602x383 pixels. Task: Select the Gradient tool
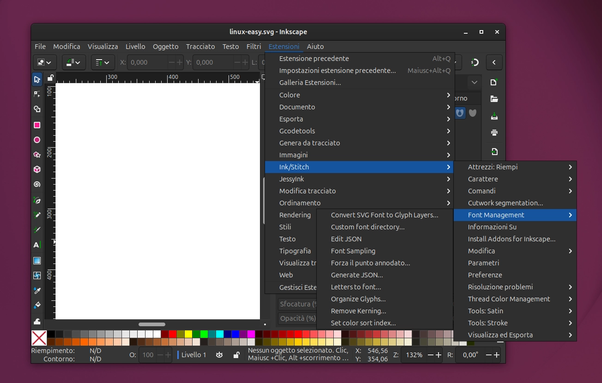37,261
